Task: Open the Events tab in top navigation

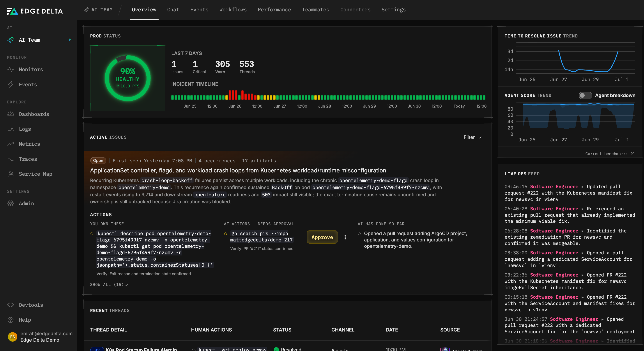Action: click(x=199, y=10)
